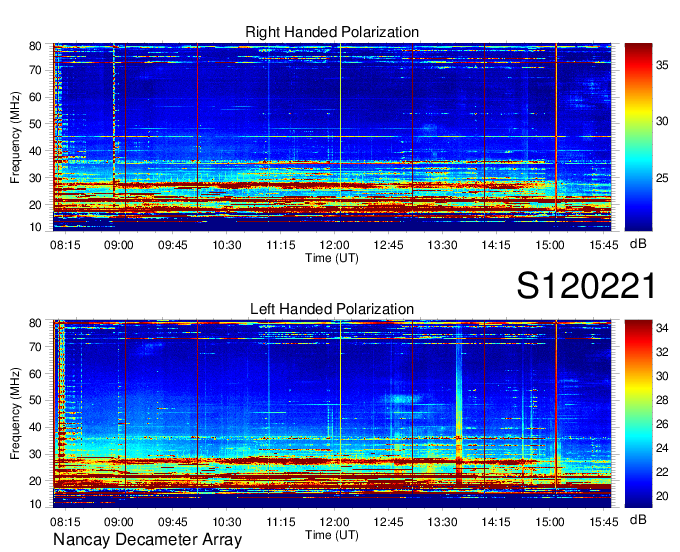Click the Left Handed Polarization title

pyautogui.click(x=332, y=309)
